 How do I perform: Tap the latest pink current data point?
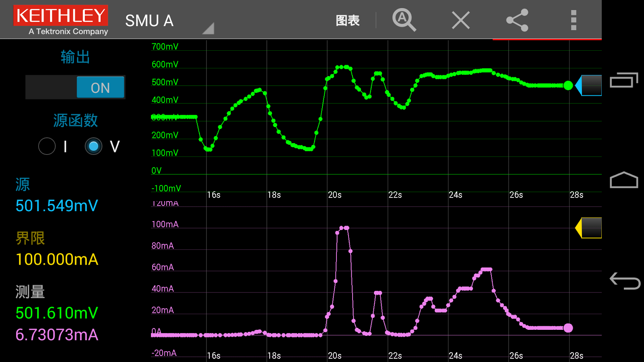click(568, 328)
